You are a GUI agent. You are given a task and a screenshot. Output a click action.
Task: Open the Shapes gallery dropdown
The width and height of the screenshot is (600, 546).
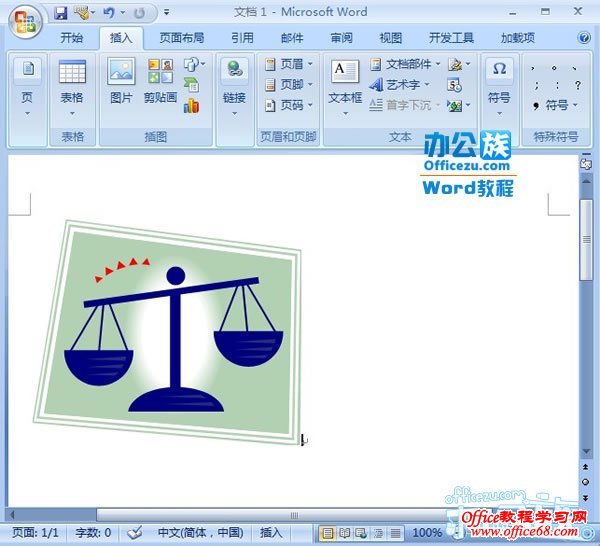[194, 64]
